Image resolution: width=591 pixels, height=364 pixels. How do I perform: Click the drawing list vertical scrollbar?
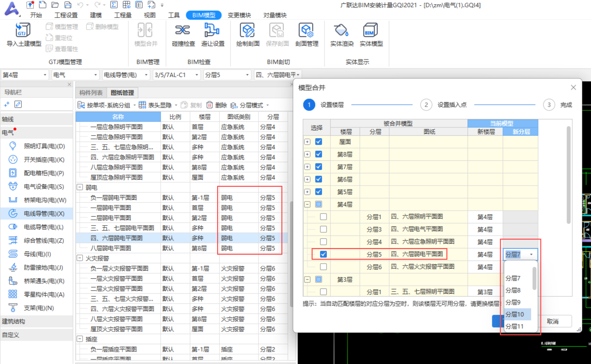pyautogui.click(x=291, y=254)
